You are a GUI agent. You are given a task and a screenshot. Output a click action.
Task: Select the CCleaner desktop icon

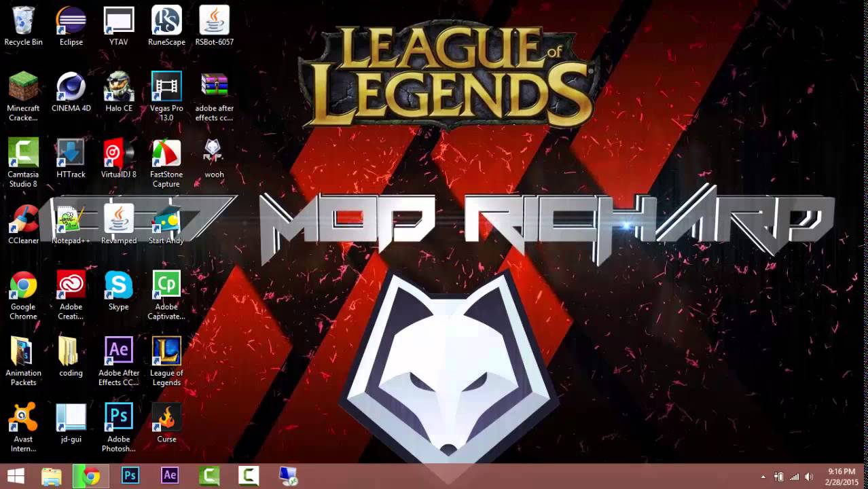coord(23,224)
